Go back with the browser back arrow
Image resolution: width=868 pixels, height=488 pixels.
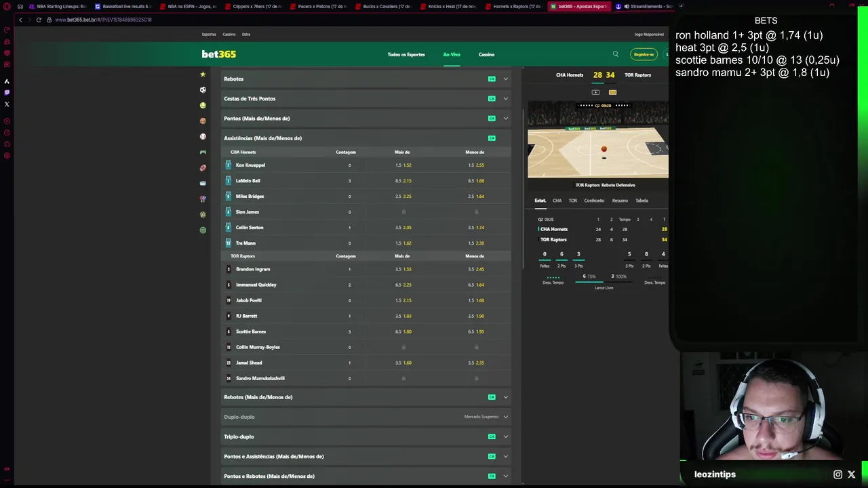[x=20, y=20]
